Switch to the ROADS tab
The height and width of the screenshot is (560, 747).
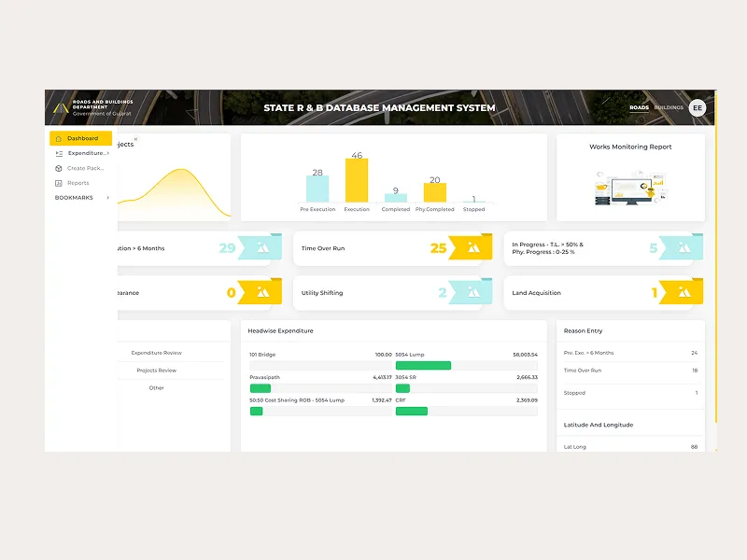tap(639, 108)
